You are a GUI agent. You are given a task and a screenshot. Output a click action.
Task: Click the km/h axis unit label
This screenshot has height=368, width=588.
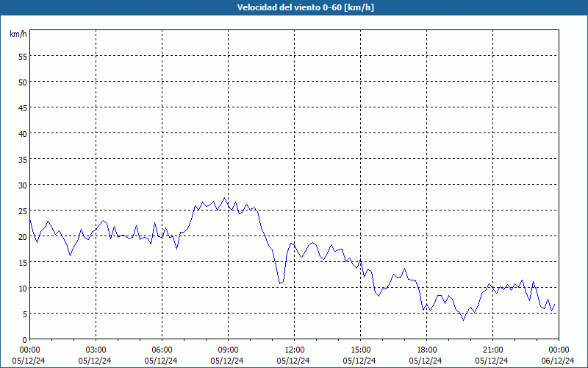coord(18,34)
